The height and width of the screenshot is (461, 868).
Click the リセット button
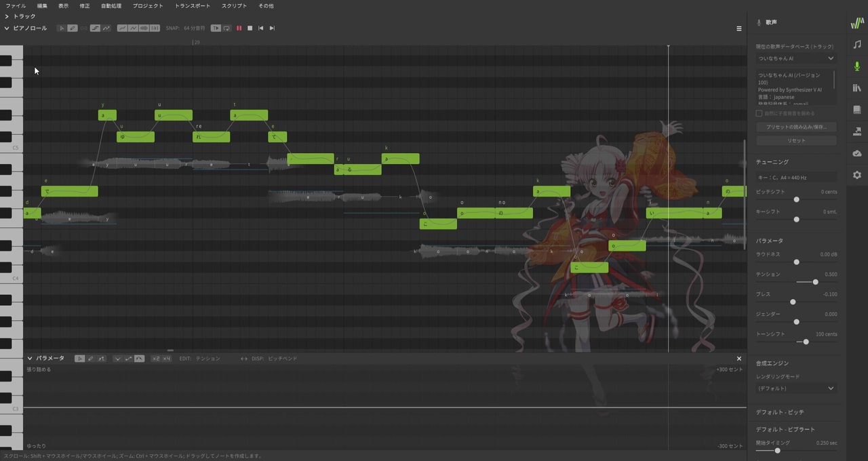(796, 140)
